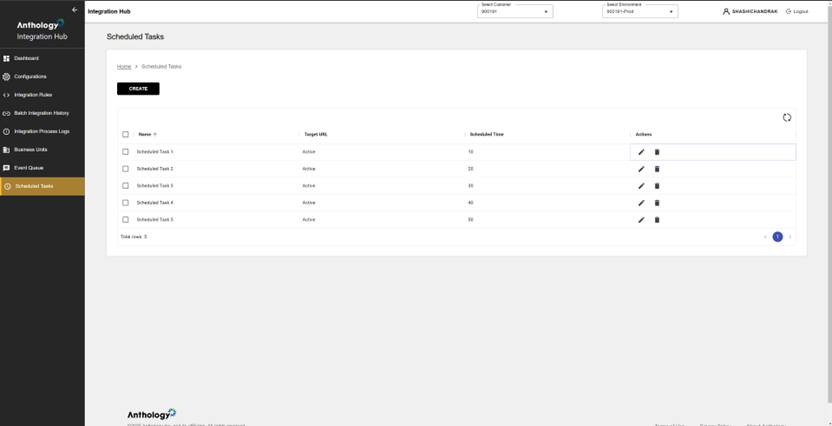Click the Target URL column header
832x426 pixels.
pos(316,134)
